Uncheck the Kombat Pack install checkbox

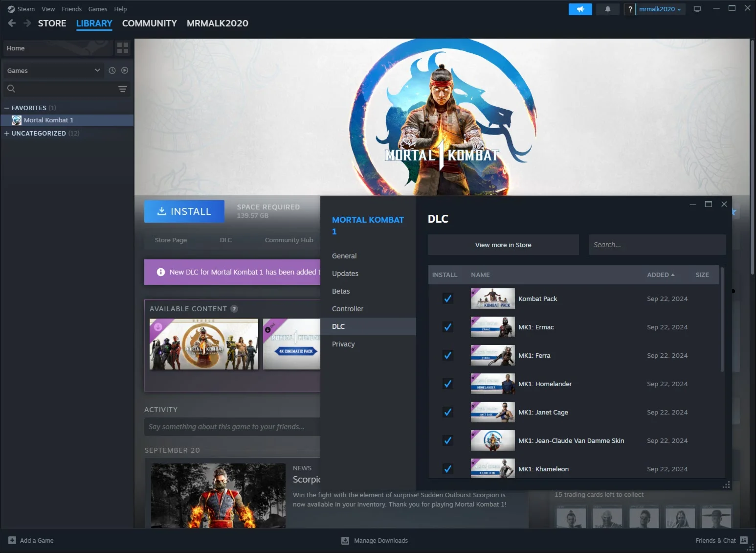point(447,299)
